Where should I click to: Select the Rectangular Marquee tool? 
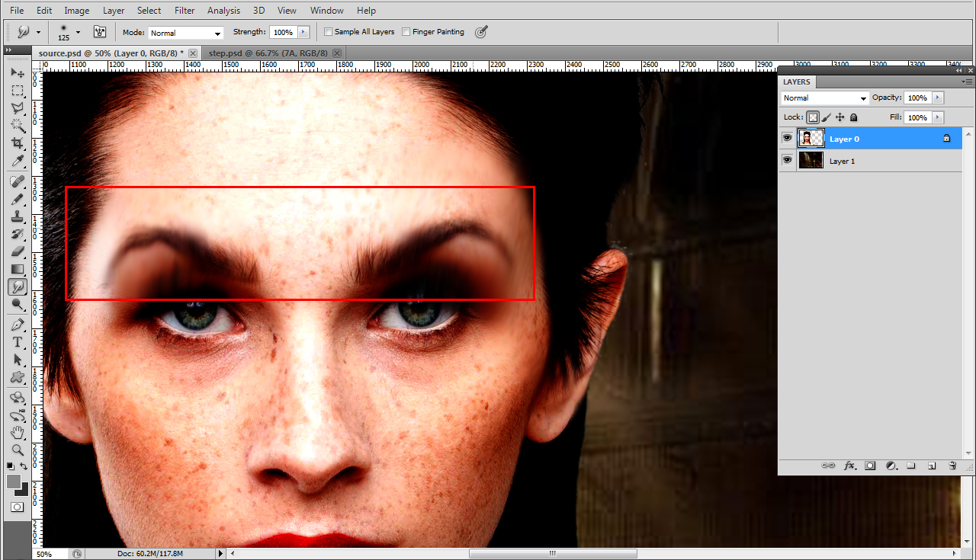click(17, 90)
